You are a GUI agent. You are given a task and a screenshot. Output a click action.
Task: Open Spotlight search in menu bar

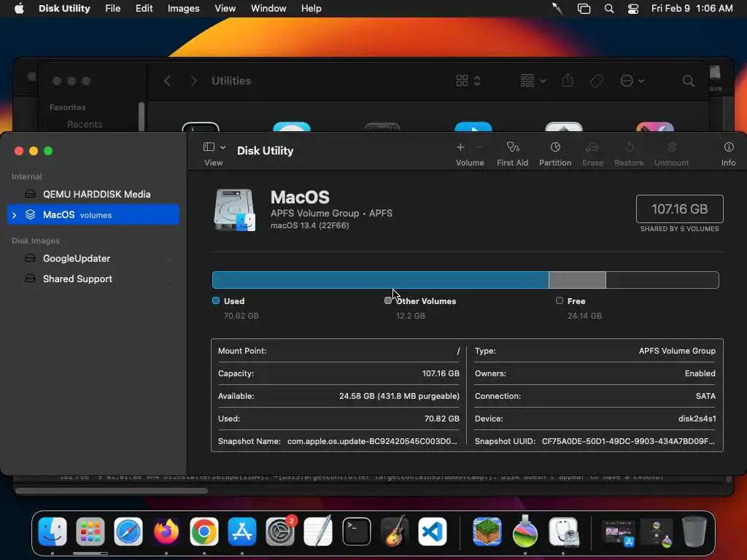(x=609, y=9)
